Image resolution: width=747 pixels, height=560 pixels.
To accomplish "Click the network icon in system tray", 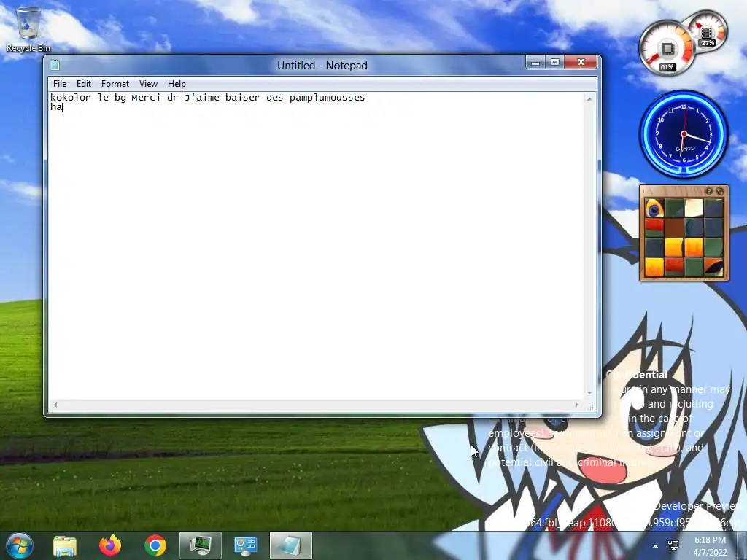I will point(673,545).
